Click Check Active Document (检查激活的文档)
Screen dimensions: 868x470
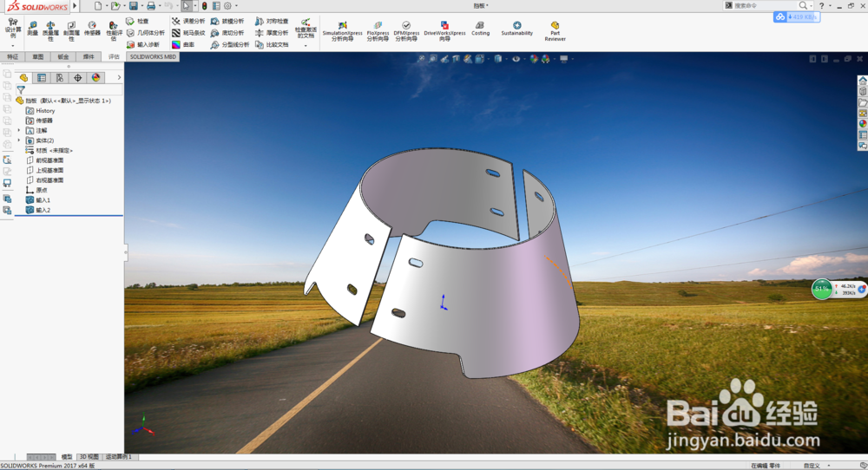point(306,28)
